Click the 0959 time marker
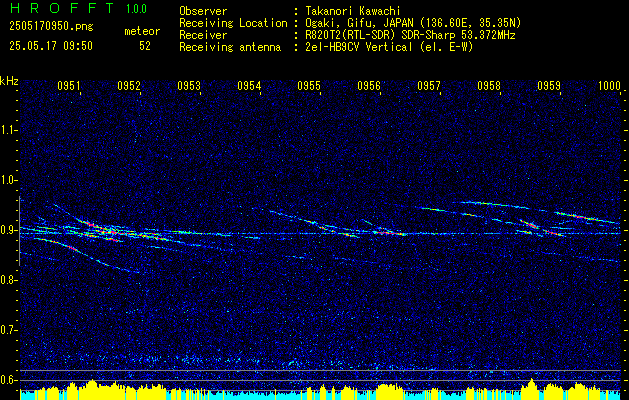This screenshot has height=400, width=629. pyautogui.click(x=549, y=86)
